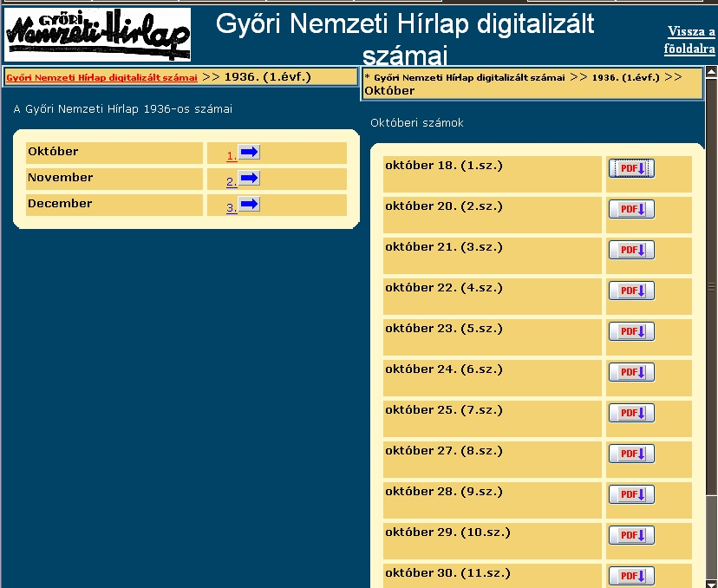Click the text október 18. (1.sz.)
Viewport: 718px width, 588px height.
[x=444, y=166]
